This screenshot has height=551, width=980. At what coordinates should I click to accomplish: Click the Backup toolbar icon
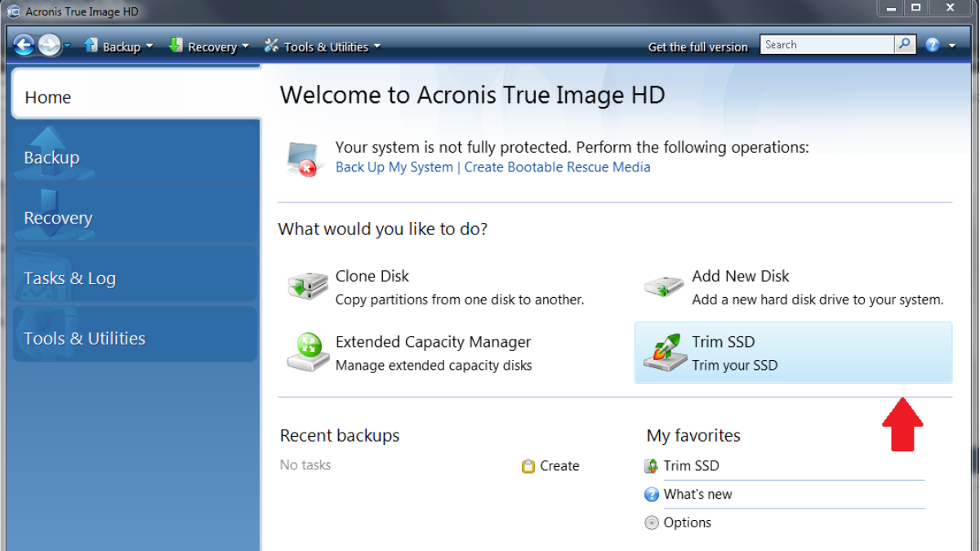(x=91, y=46)
